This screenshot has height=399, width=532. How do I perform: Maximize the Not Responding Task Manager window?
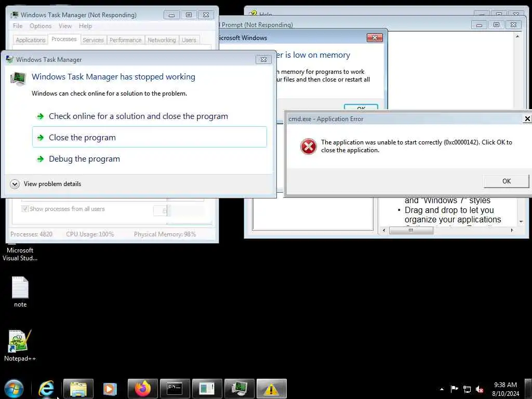tap(189, 15)
